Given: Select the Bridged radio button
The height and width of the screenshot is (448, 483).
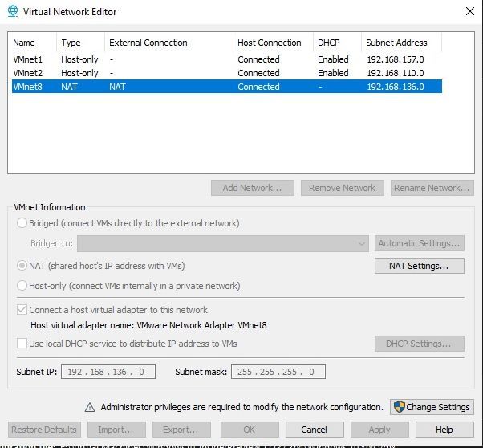Looking at the screenshot, I should [22, 223].
